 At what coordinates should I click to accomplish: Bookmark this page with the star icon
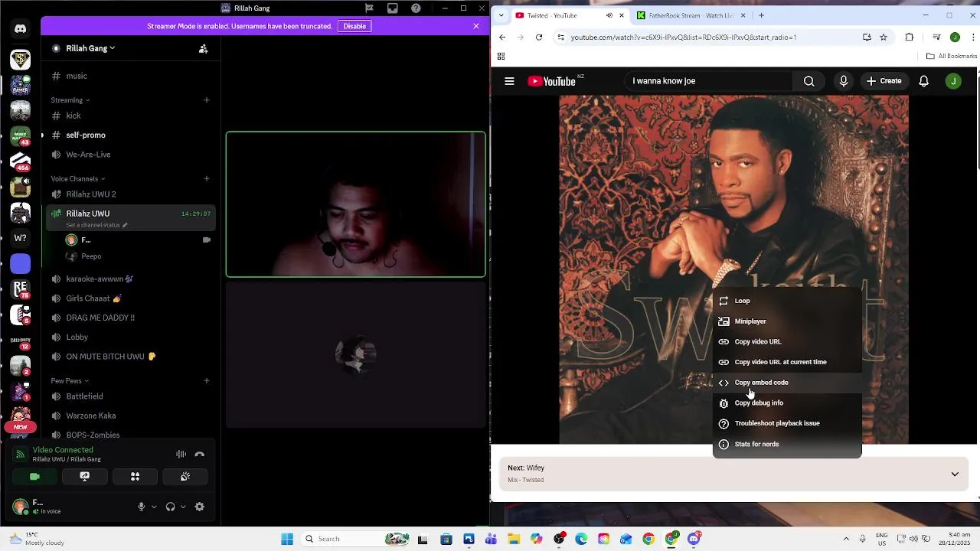click(x=884, y=37)
